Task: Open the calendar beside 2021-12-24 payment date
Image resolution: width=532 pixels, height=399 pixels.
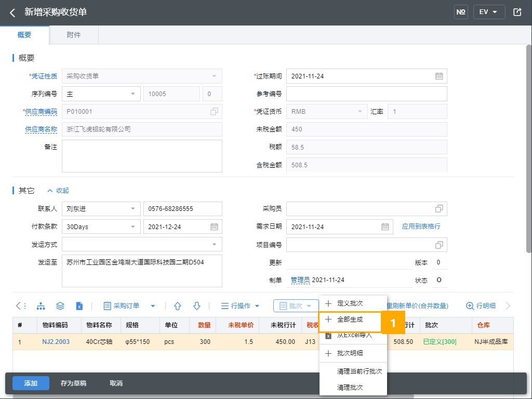Action: pos(214,227)
